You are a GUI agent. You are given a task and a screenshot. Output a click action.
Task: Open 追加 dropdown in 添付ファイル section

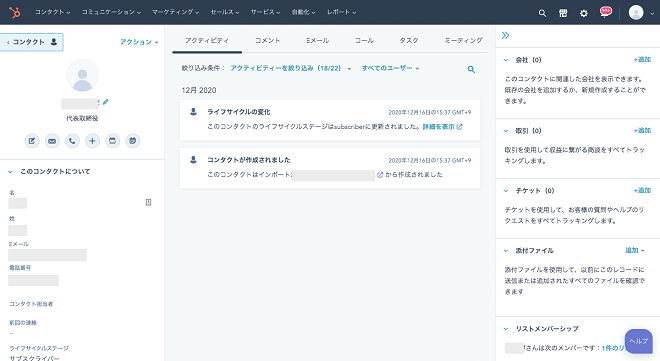635,250
